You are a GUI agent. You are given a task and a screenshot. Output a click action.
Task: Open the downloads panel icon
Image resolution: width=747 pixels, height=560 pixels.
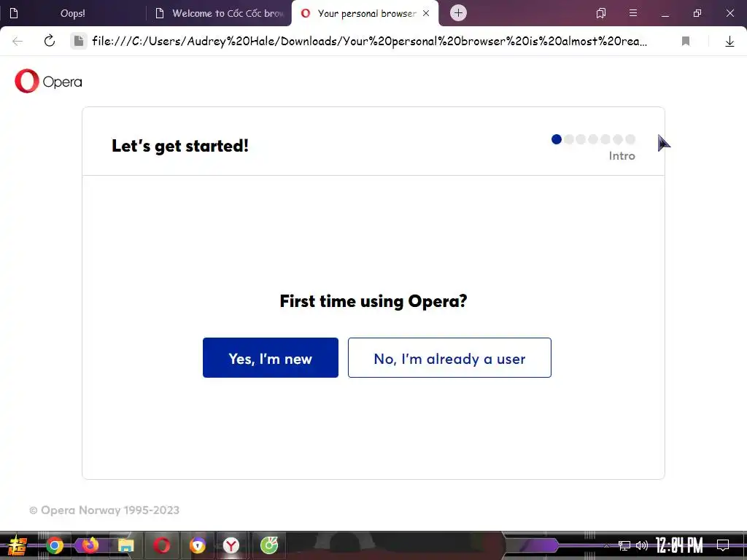(x=729, y=42)
